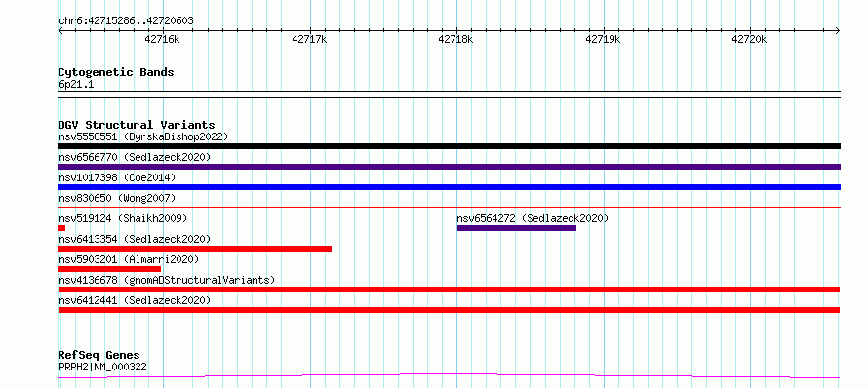
Task: Click the PRPH2|NM_000322 gene label
Action: 102,367
